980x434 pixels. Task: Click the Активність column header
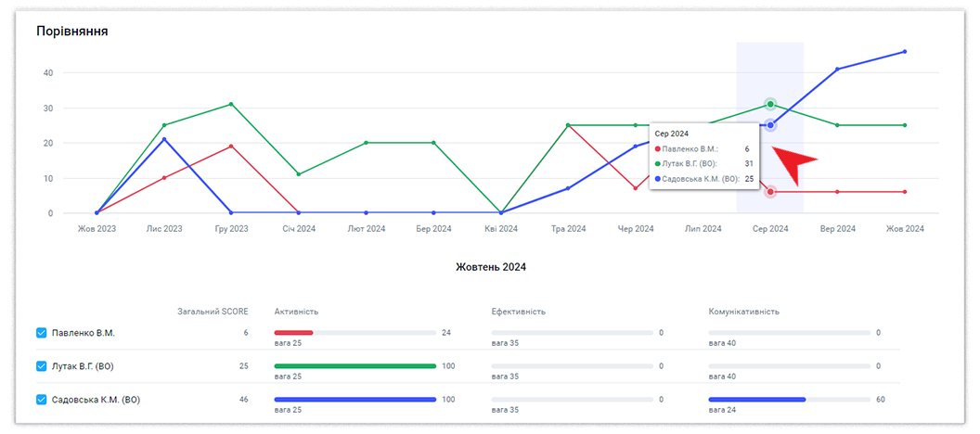click(296, 313)
